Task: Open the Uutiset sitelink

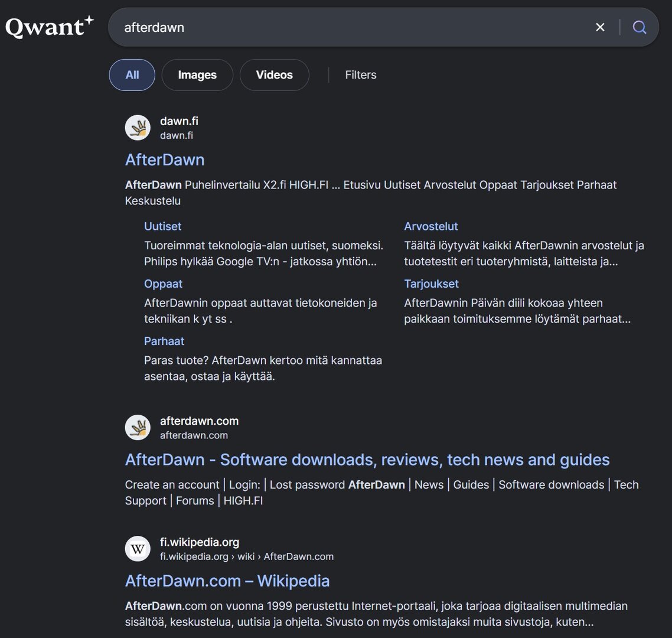Action: coord(162,226)
